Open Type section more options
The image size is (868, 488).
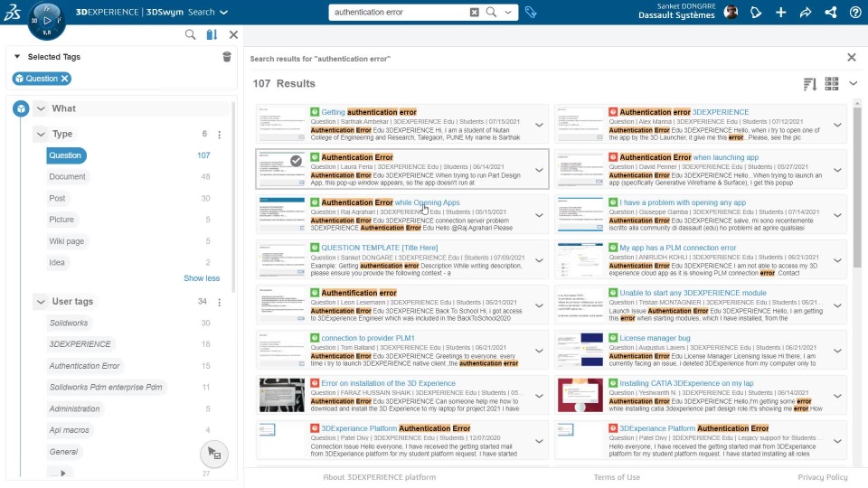[x=219, y=135]
